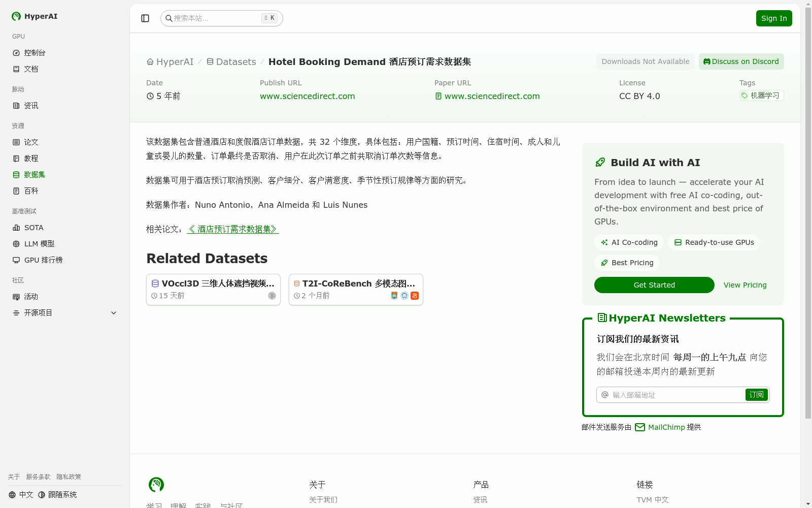Click the Datasets breadcrumb link

(231, 62)
